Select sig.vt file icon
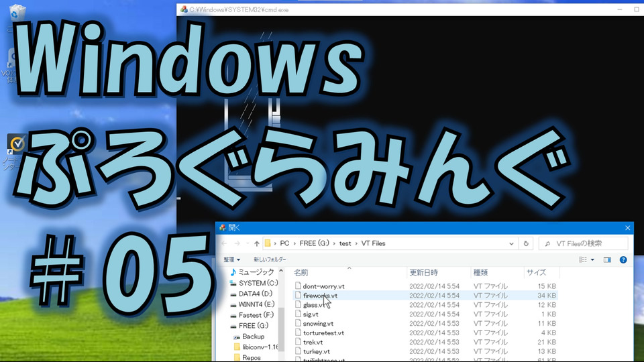The width and height of the screenshot is (644, 362). (298, 314)
